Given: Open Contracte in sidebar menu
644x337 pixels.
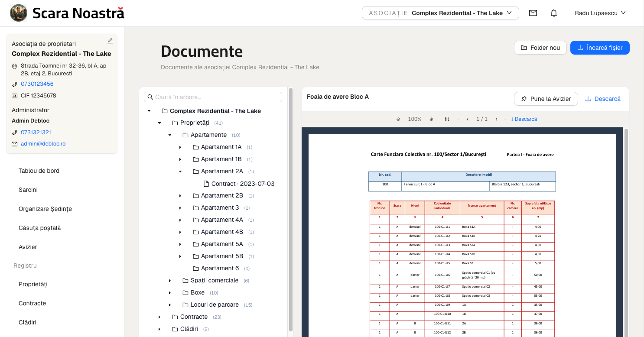Looking at the screenshot, I should [x=32, y=303].
